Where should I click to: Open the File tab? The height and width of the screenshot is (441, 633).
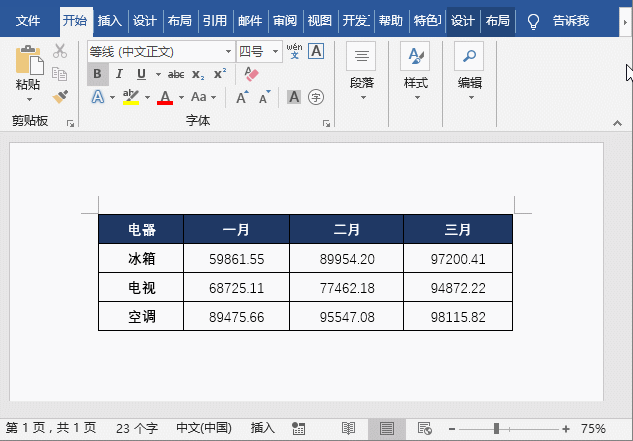point(28,21)
